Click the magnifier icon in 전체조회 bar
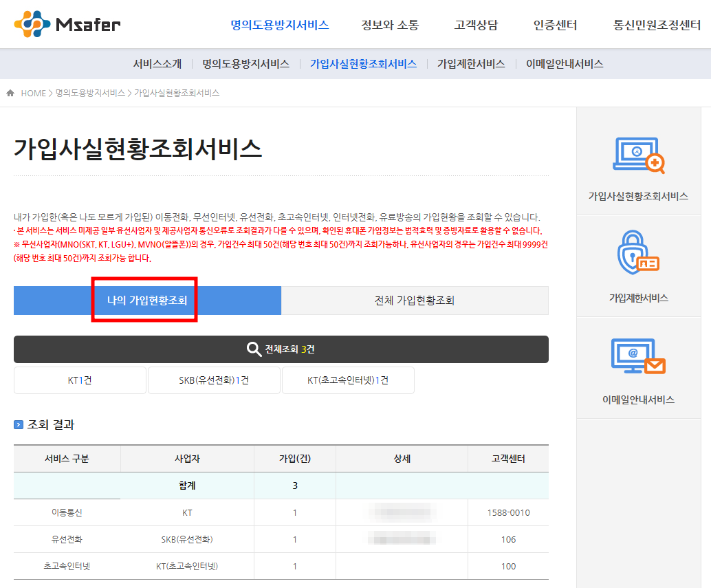The width and height of the screenshot is (711, 588). click(x=254, y=349)
